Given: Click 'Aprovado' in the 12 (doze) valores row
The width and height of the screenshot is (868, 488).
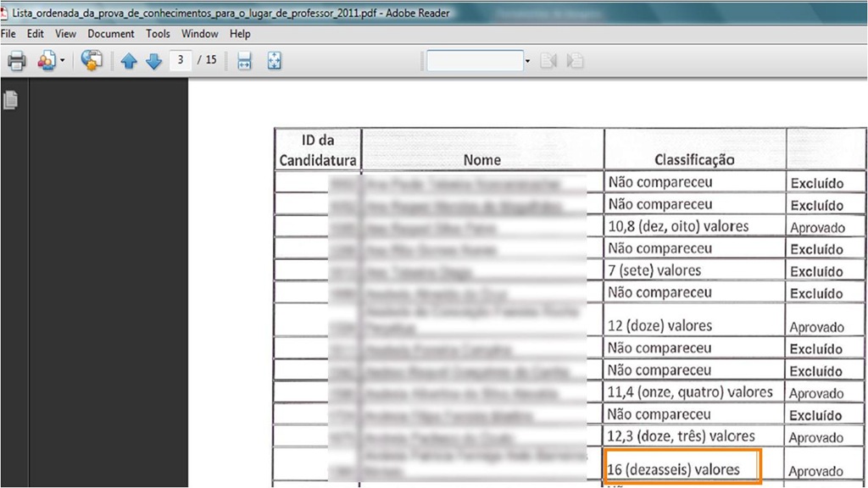Looking at the screenshot, I should click(x=816, y=327).
